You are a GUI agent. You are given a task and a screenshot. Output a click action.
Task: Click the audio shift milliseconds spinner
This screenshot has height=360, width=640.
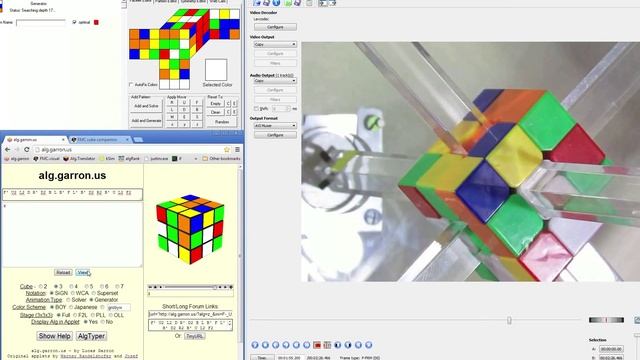coord(281,109)
